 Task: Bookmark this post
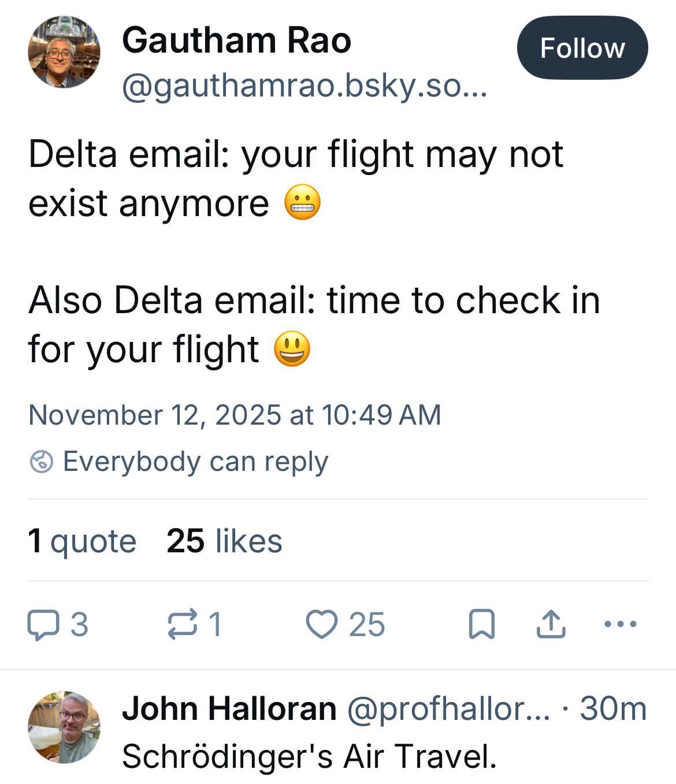[x=481, y=625]
